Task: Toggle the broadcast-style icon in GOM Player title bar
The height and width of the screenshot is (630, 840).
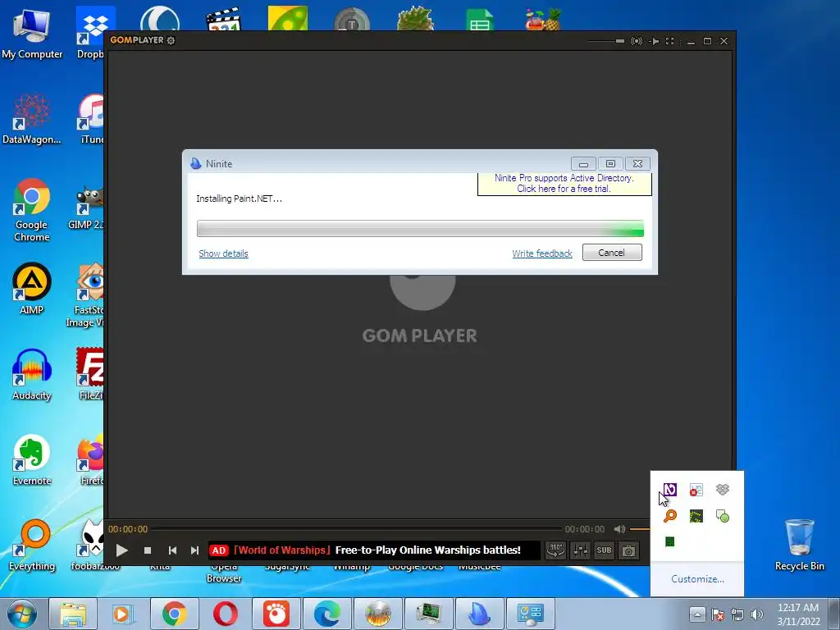Action: click(x=637, y=41)
